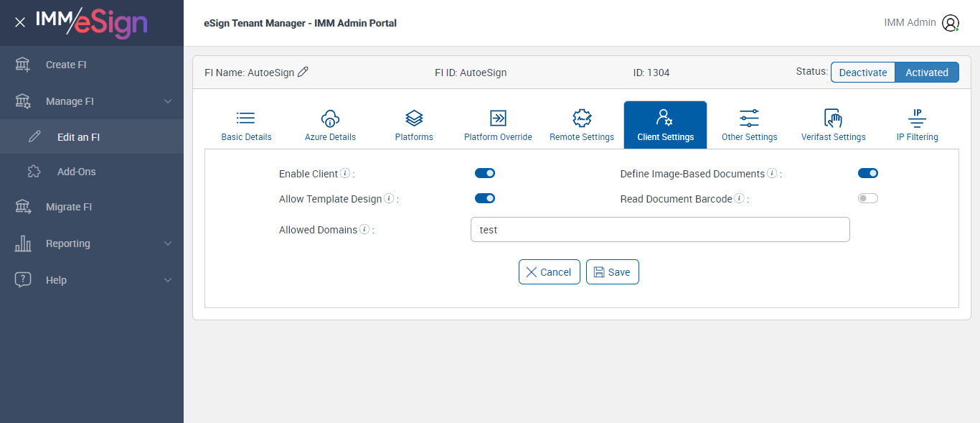Screen dimensions: 980x423
Task: Expand the Reporting menu chevron
Action: (168, 243)
